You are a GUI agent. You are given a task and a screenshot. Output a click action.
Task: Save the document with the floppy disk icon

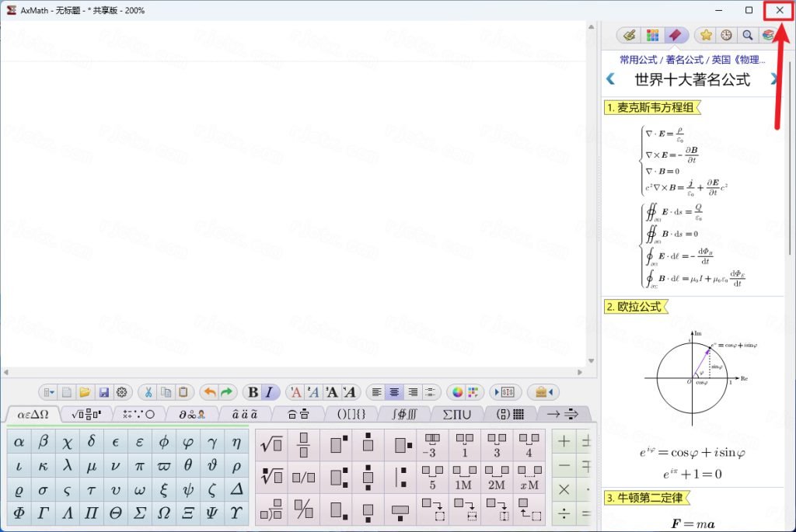click(103, 392)
